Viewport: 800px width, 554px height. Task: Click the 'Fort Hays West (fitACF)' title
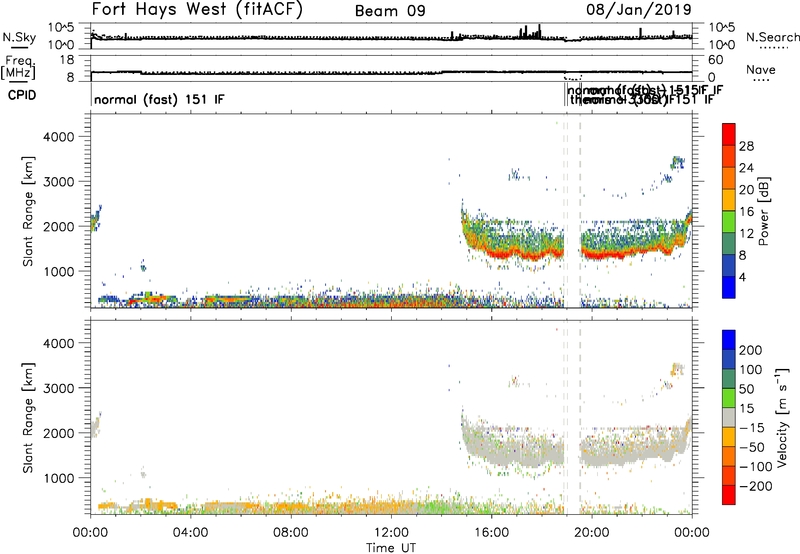[x=196, y=10]
